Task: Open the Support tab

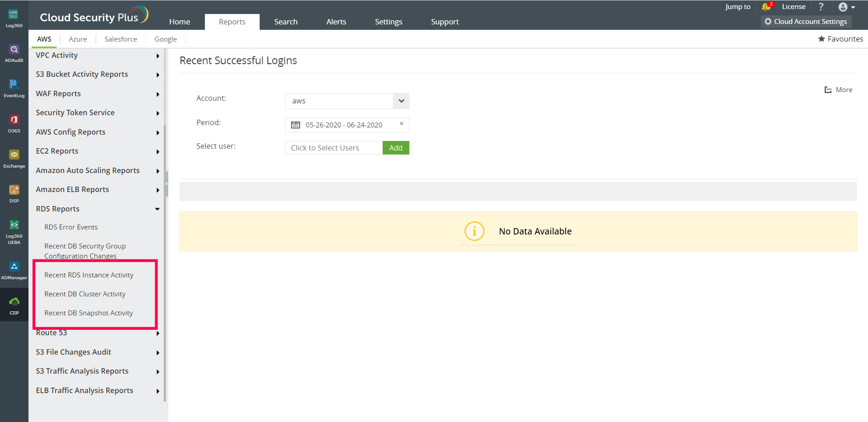Action: click(x=445, y=22)
